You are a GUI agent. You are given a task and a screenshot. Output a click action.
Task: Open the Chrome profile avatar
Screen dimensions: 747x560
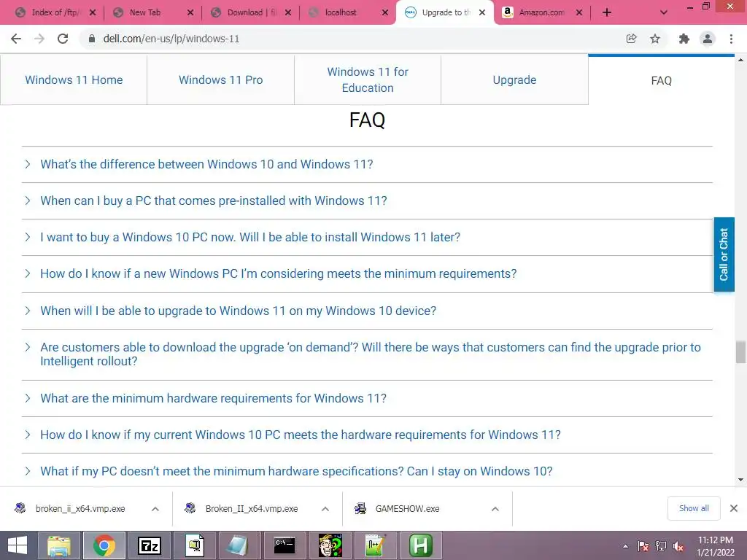pos(708,39)
